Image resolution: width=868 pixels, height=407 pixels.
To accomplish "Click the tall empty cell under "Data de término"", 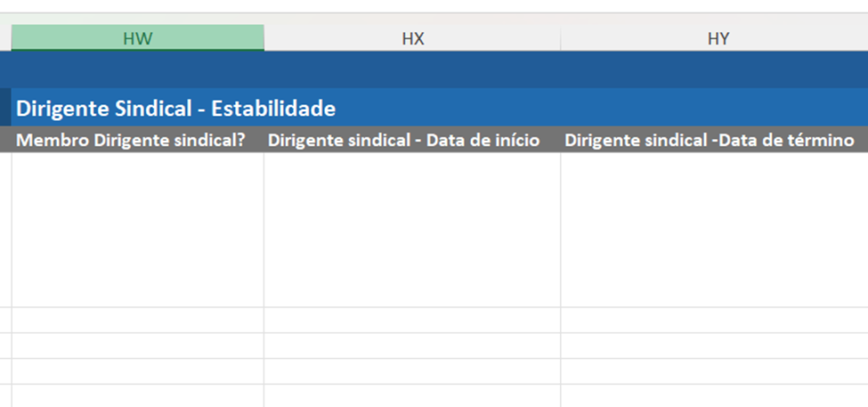I will [714, 229].
